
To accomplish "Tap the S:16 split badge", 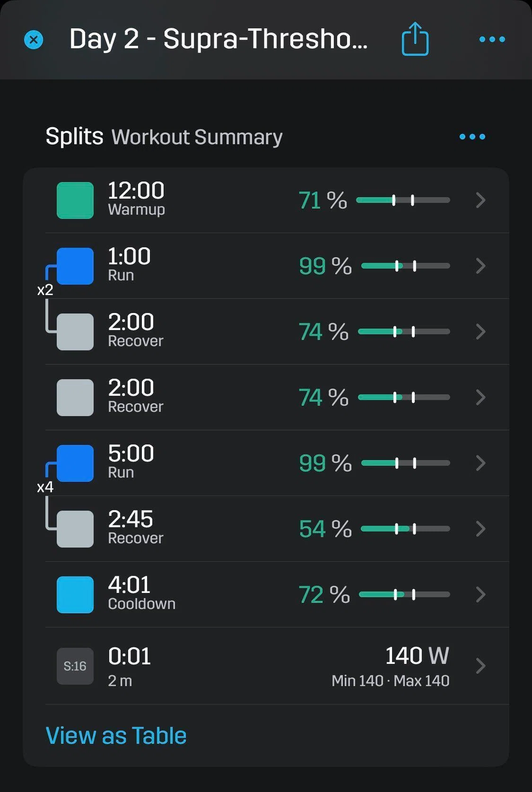I will pos(75,666).
